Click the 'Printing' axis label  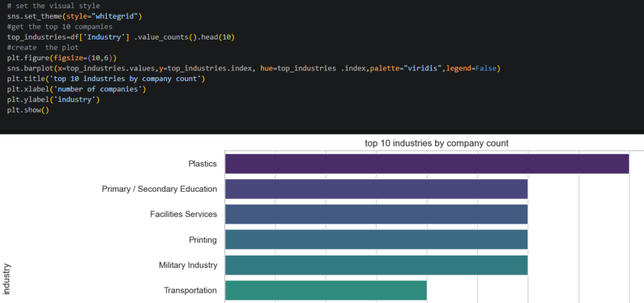[203, 240]
